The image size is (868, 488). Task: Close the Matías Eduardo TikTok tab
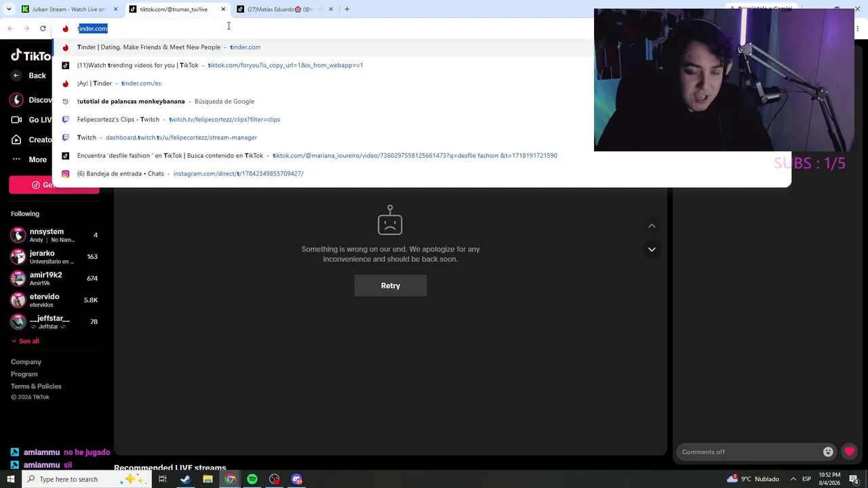331,9
